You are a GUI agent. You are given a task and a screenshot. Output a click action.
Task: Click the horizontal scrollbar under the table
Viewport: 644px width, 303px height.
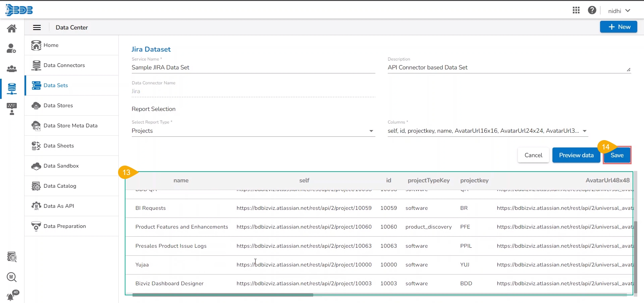pyautogui.click(x=223, y=295)
